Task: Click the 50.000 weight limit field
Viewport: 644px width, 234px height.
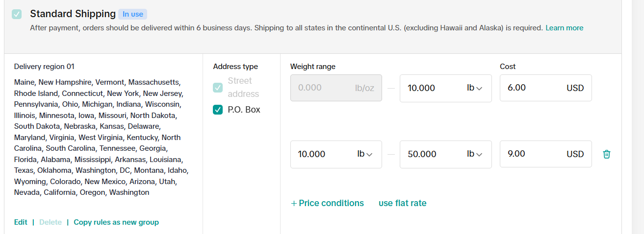Action: click(429, 154)
